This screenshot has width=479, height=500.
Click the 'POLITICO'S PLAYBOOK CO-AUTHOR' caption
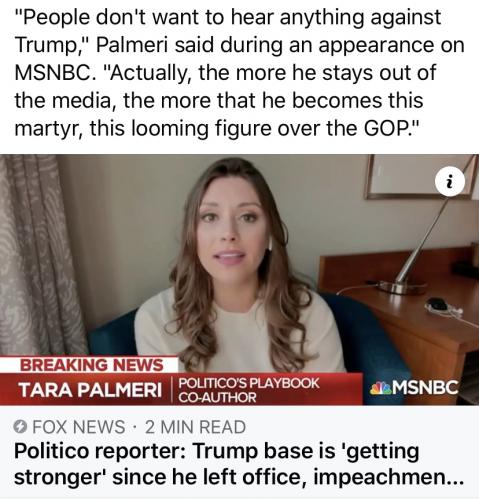click(249, 390)
